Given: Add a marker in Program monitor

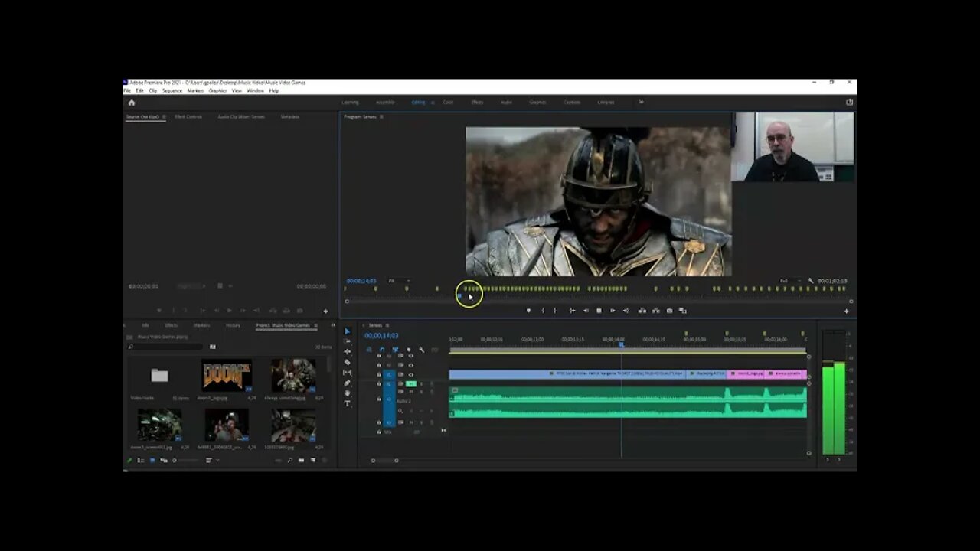Looking at the screenshot, I should 529,311.
